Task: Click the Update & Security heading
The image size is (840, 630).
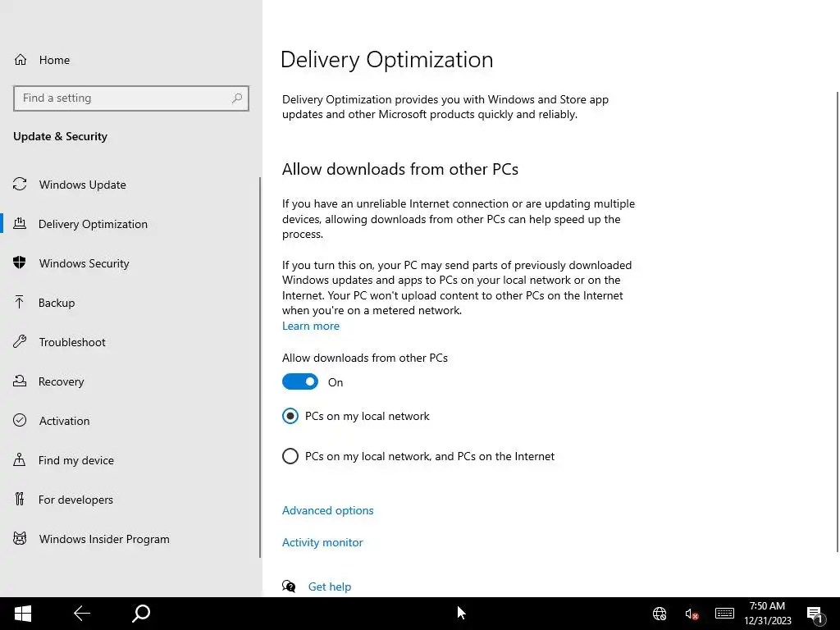Action: [x=60, y=136]
